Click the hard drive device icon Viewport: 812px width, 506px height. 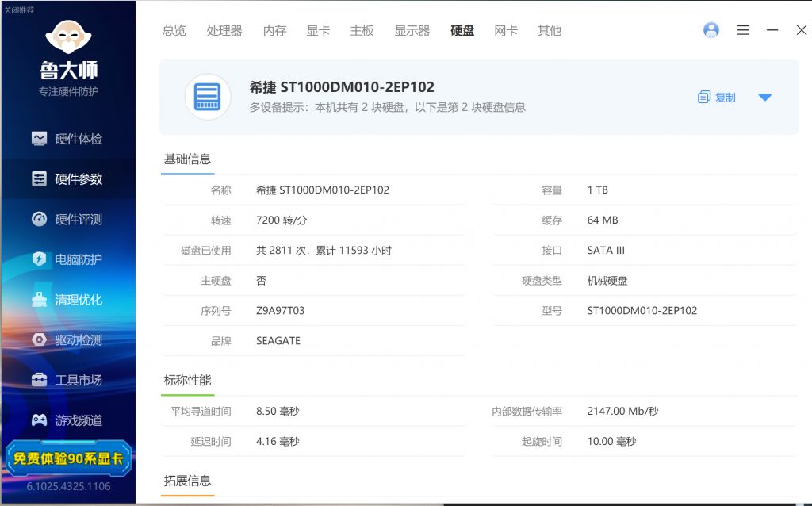[207, 97]
